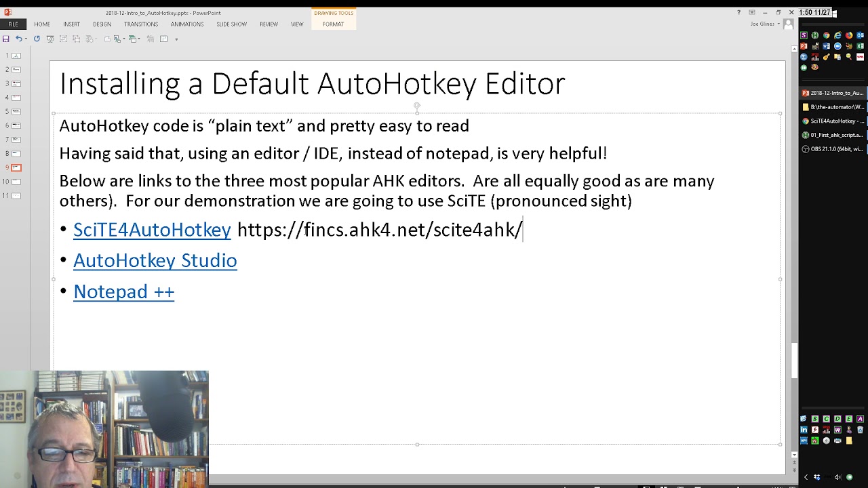Click the green C icon in lower toolbar

[x=826, y=419]
